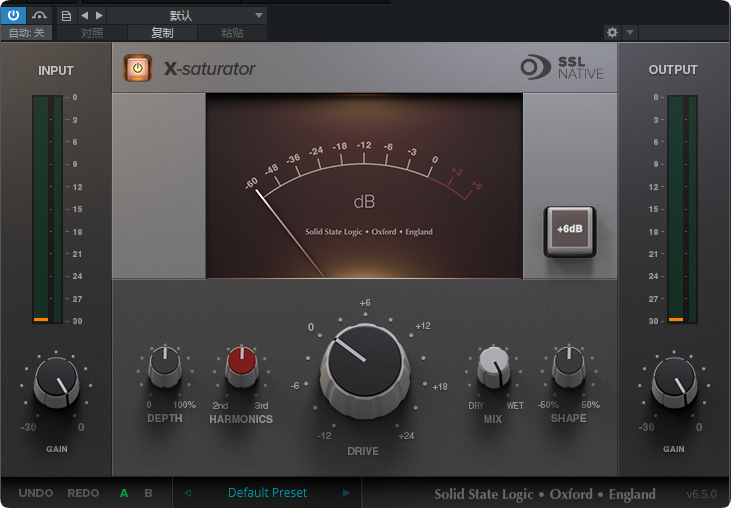The width and height of the screenshot is (731, 508).
Task: Click the UNDO button
Action: point(36,493)
